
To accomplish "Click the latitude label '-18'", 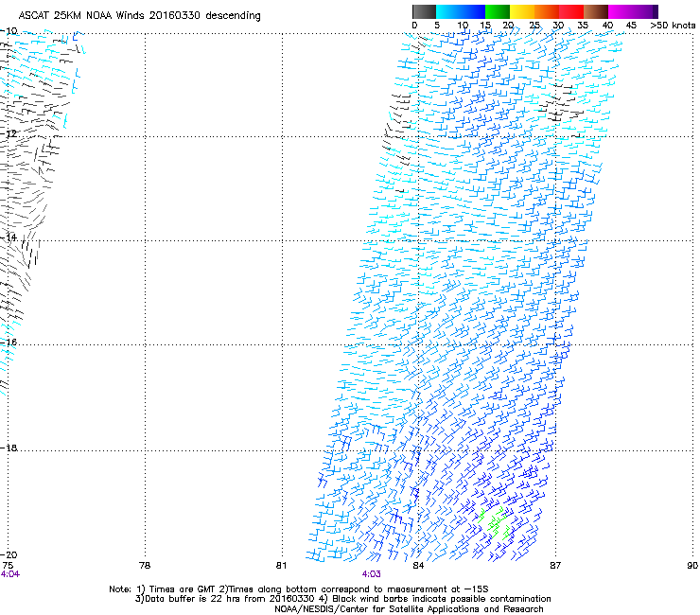I will tap(9, 448).
